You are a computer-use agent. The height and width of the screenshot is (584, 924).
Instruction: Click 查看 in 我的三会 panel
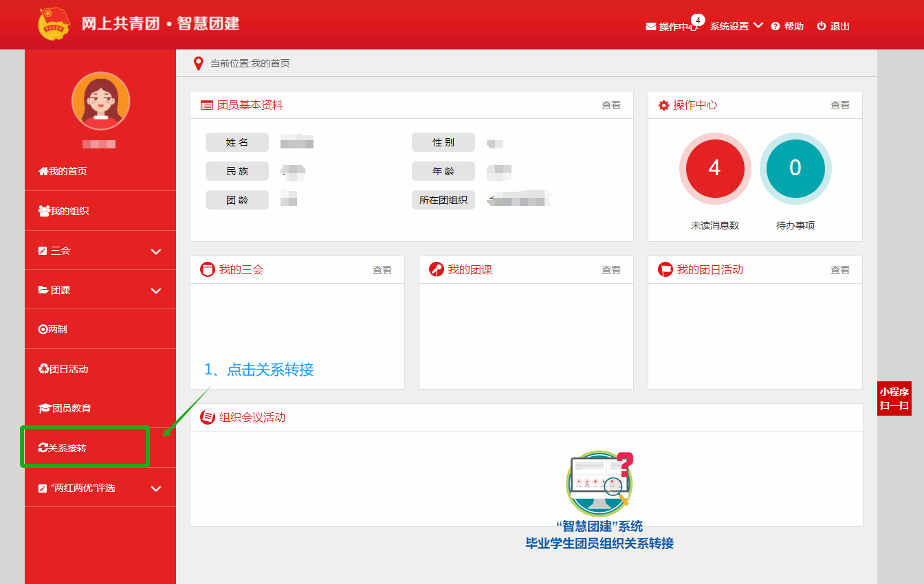pyautogui.click(x=382, y=270)
